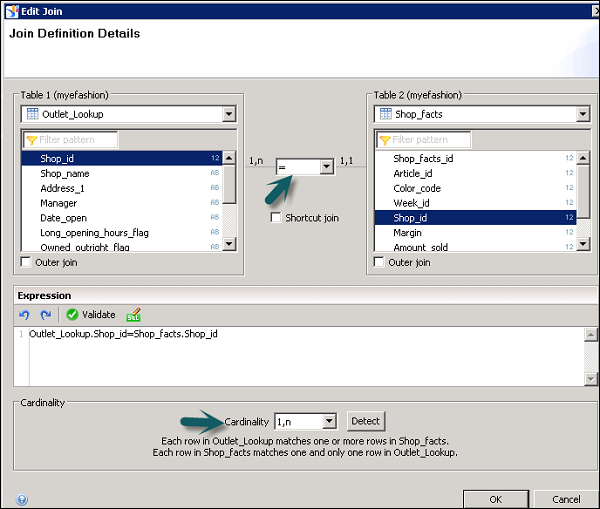Click the Shop_facts table icon

(385, 115)
